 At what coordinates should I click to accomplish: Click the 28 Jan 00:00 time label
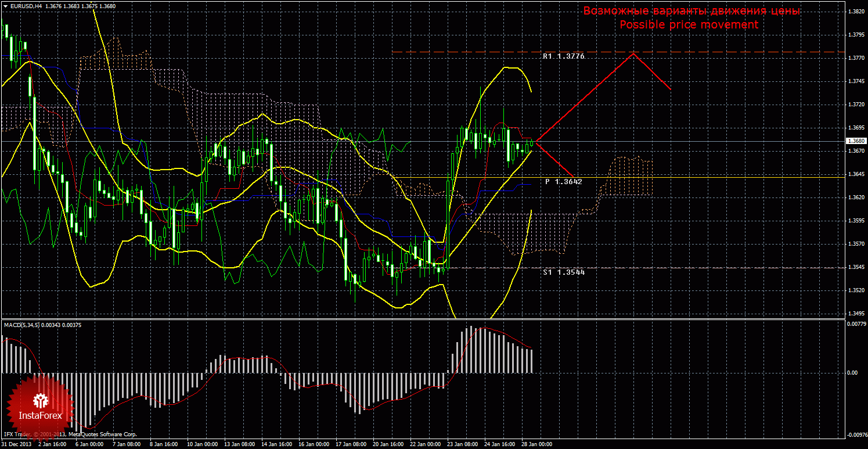point(536,444)
